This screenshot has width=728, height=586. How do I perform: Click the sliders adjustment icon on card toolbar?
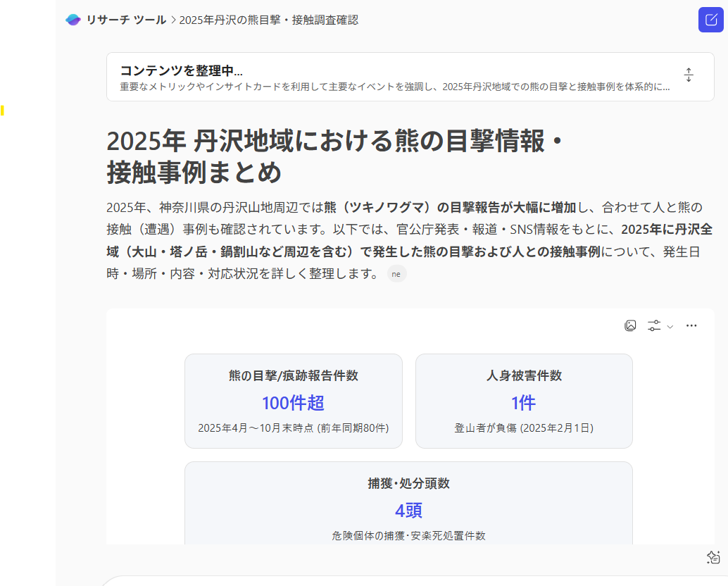point(654,325)
